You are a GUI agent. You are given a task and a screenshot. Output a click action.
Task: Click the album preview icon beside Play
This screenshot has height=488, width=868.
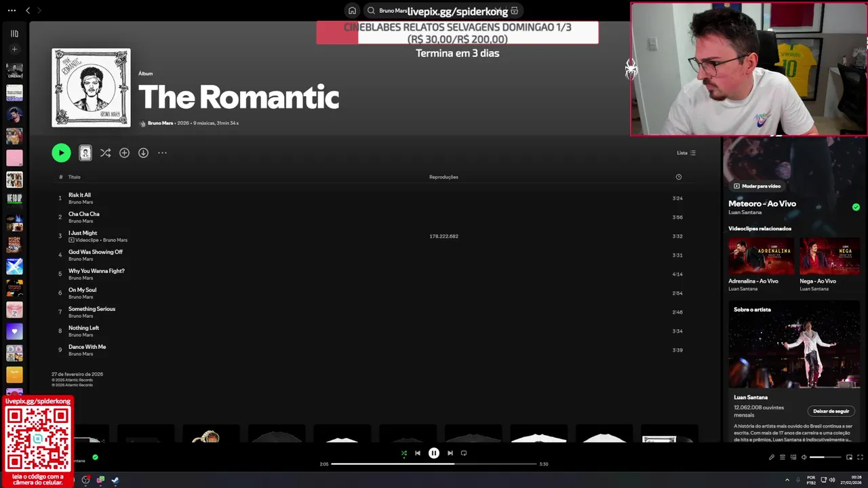(85, 153)
